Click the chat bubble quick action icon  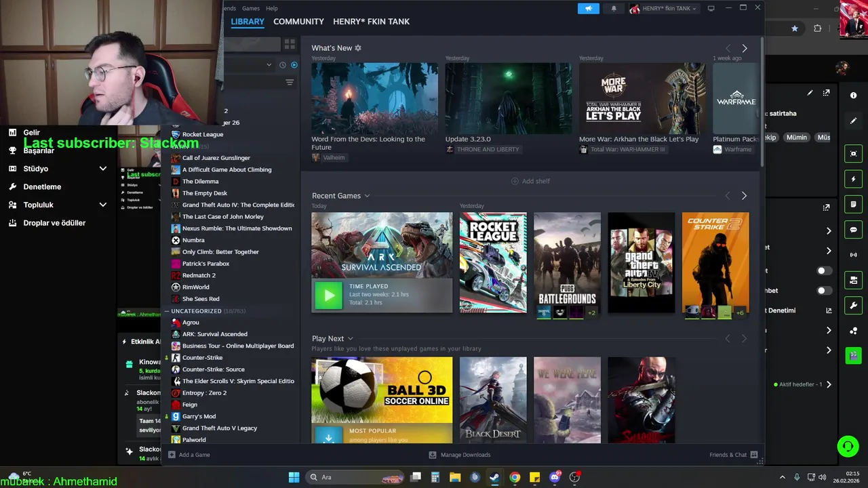click(x=853, y=230)
